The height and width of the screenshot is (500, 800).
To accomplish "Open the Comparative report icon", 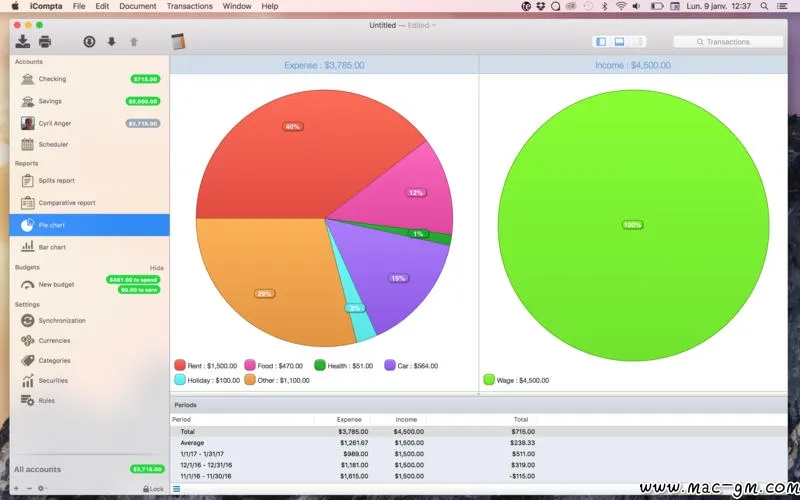I will pos(28,203).
